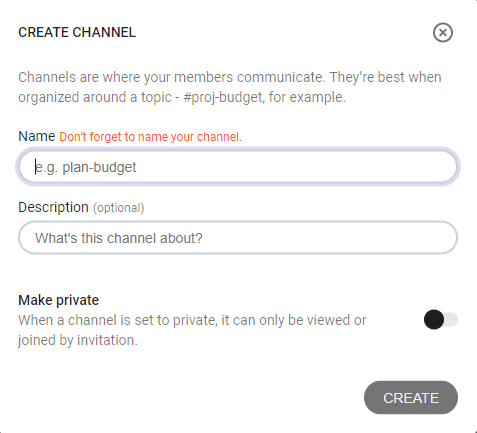Image resolution: width=477 pixels, height=433 pixels.
Task: Close the Create Channel dialog with X icon
Action: tap(443, 32)
